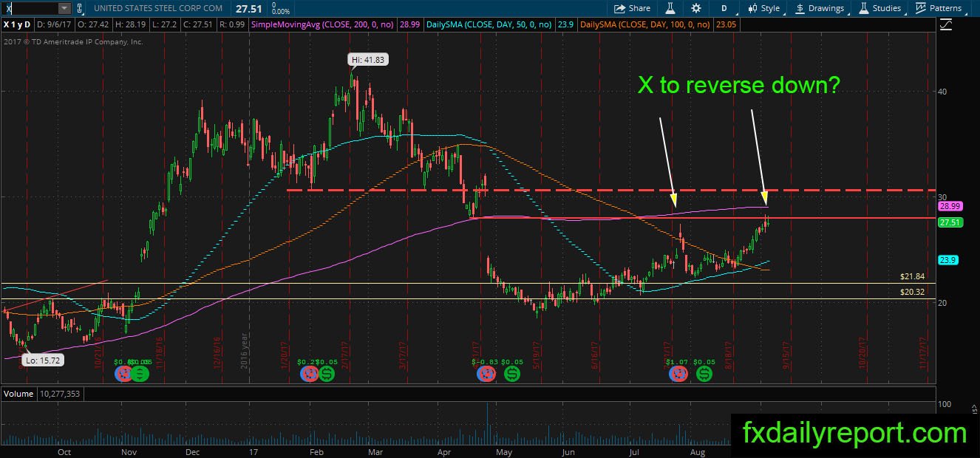980x458 pixels.
Task: Click the $20.32 price level label
Action: click(x=913, y=292)
